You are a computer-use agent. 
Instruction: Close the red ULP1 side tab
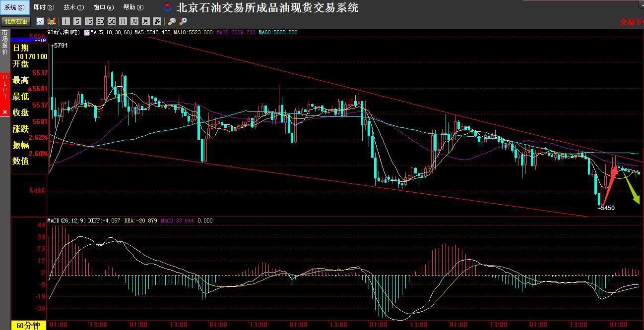point(5,112)
